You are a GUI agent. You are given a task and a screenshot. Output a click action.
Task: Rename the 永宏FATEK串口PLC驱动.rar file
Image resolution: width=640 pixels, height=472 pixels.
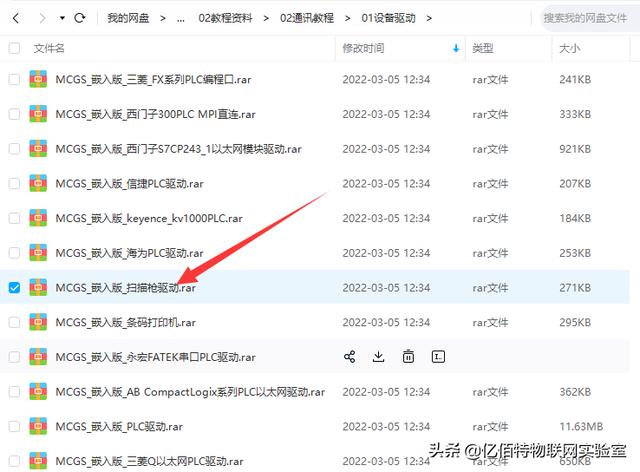point(438,356)
